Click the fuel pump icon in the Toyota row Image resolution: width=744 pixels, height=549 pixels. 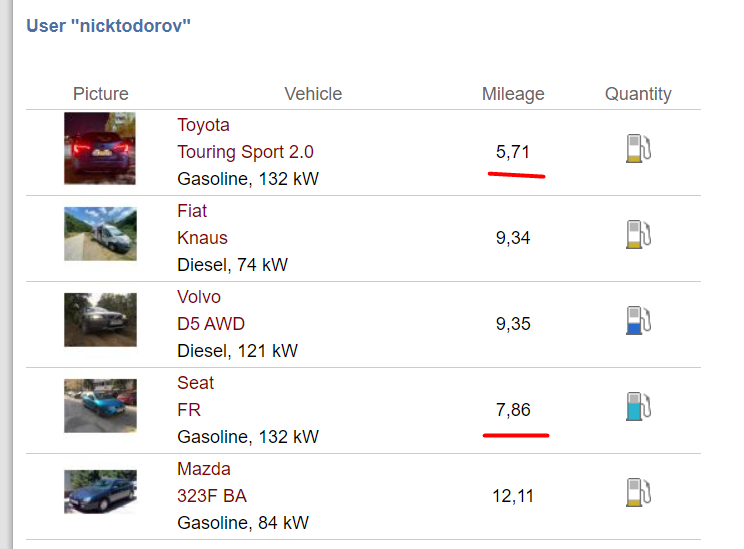(638, 148)
